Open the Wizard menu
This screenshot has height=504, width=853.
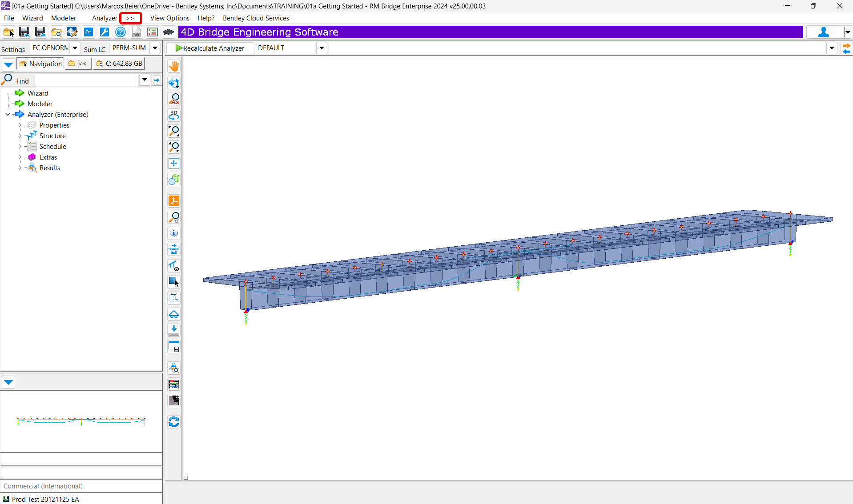tap(32, 18)
